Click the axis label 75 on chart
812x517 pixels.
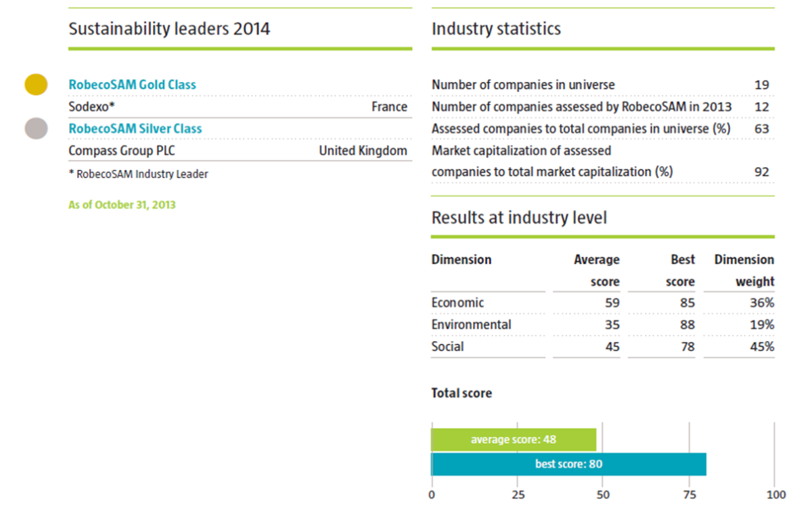pyautogui.click(x=689, y=495)
